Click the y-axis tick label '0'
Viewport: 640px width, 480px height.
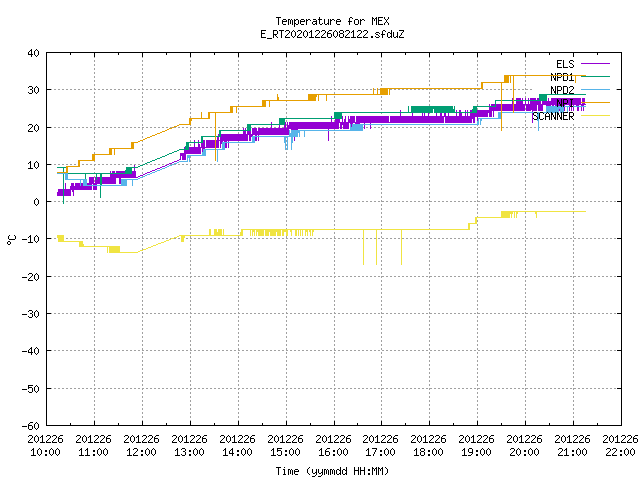point(37,202)
